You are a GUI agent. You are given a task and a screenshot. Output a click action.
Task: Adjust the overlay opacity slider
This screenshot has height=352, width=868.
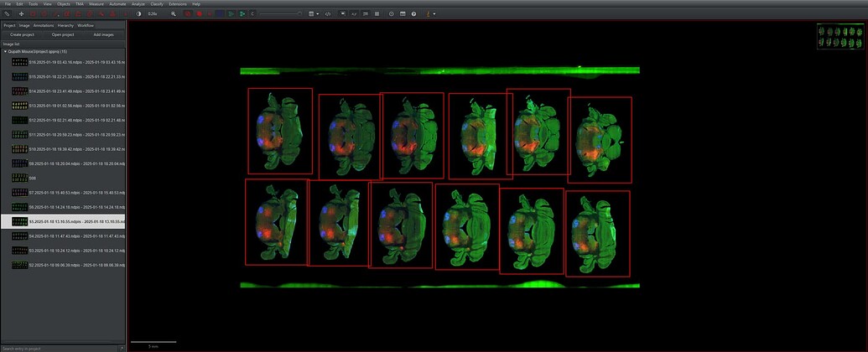pos(281,13)
